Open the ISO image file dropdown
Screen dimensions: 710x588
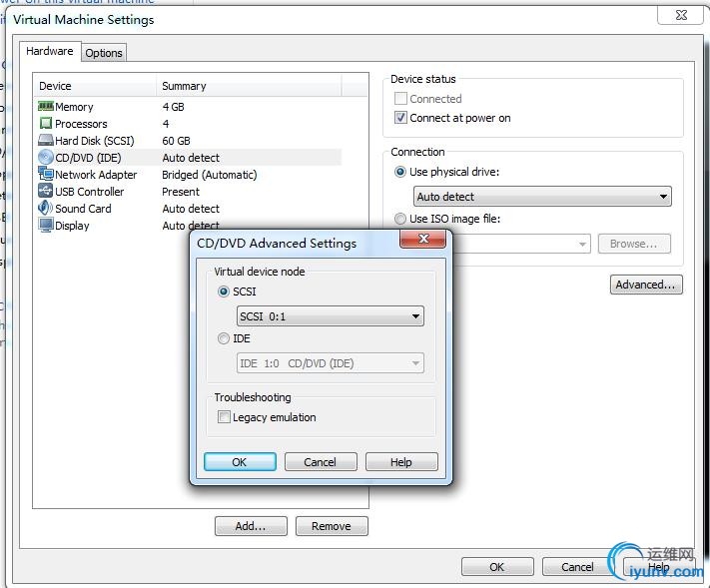coord(520,244)
